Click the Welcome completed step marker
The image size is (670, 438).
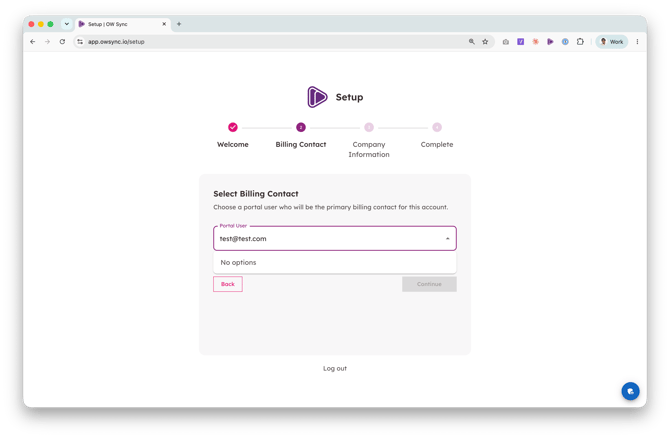[233, 127]
